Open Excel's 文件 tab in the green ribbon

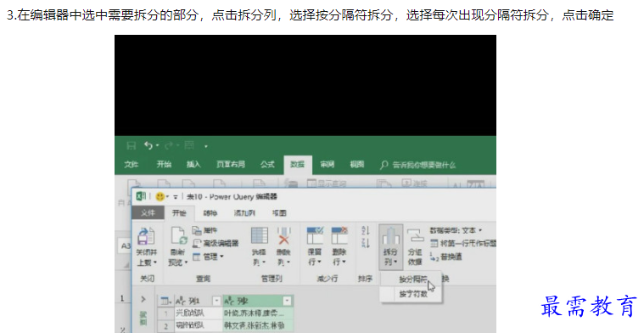coord(132,165)
